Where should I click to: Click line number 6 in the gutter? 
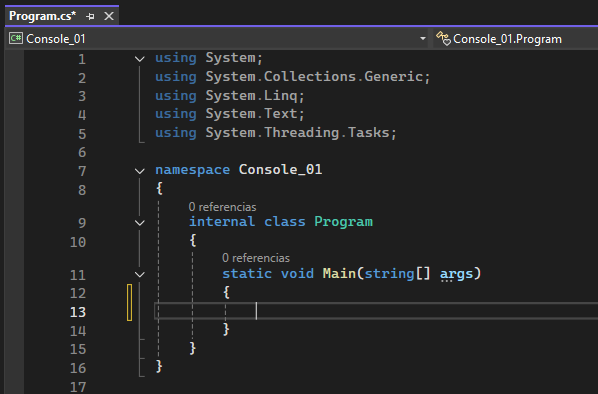coord(82,153)
